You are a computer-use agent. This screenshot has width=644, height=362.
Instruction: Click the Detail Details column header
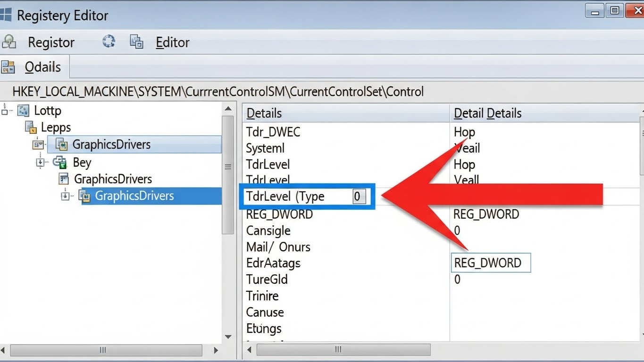tap(487, 114)
